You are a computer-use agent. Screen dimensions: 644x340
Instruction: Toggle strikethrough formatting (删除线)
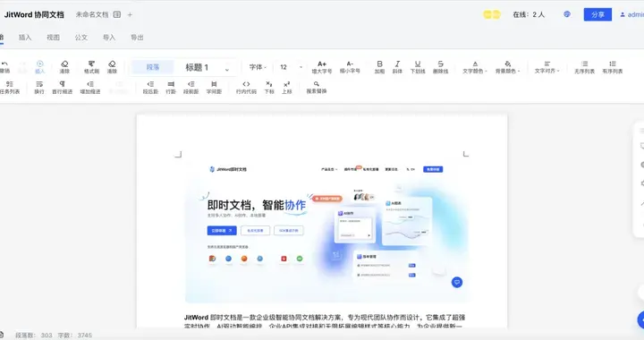click(x=440, y=67)
